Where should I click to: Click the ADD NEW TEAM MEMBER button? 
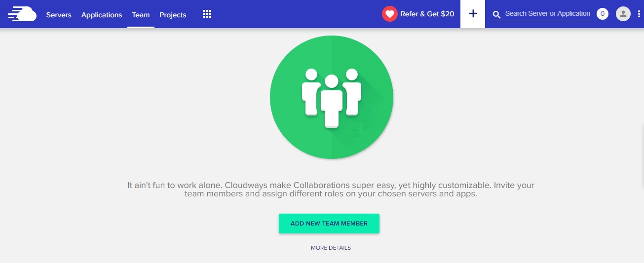coord(329,224)
